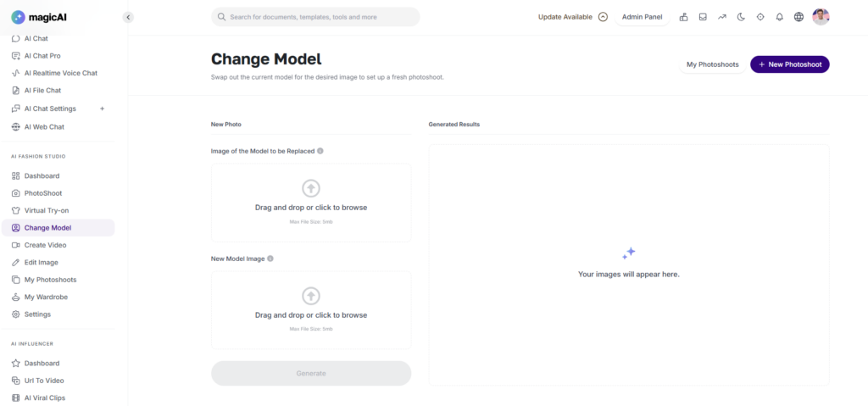Open the user profile avatar menu

click(821, 17)
